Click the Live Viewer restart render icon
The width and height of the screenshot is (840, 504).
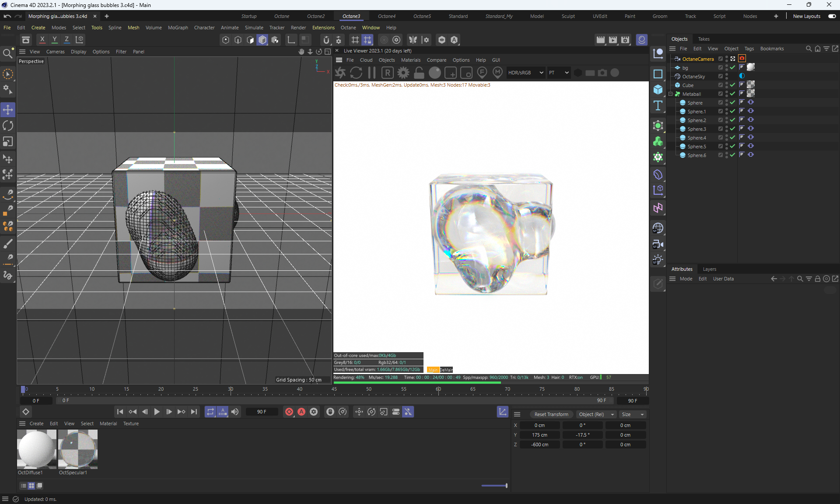tap(356, 73)
